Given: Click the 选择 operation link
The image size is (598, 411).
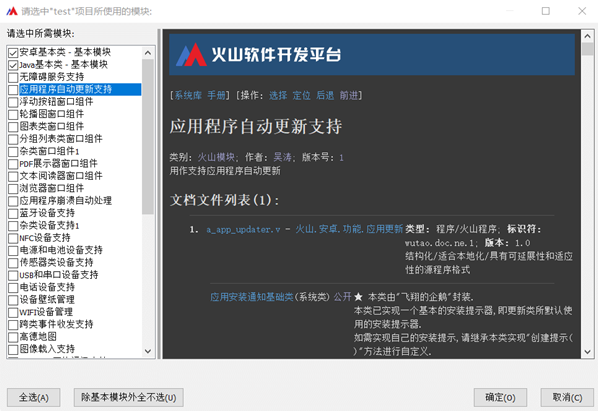Looking at the screenshot, I should 278,95.
